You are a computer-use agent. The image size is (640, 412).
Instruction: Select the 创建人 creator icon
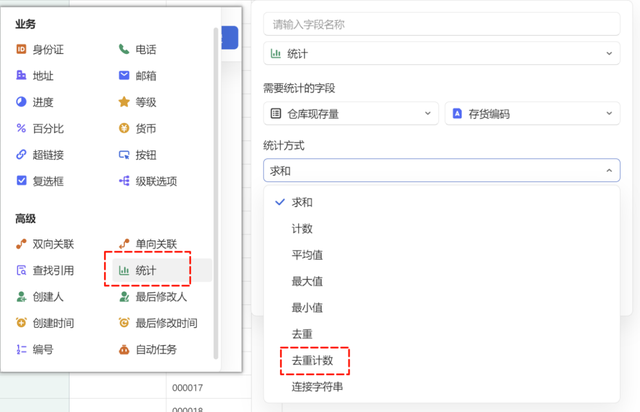point(21,296)
